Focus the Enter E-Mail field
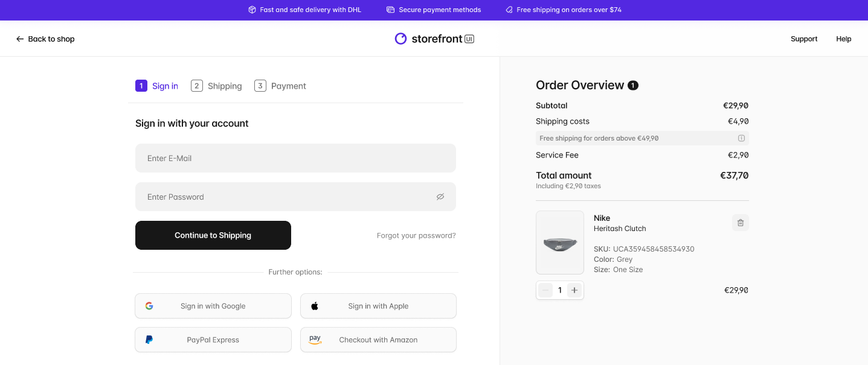The height and width of the screenshot is (365, 868). [x=295, y=158]
